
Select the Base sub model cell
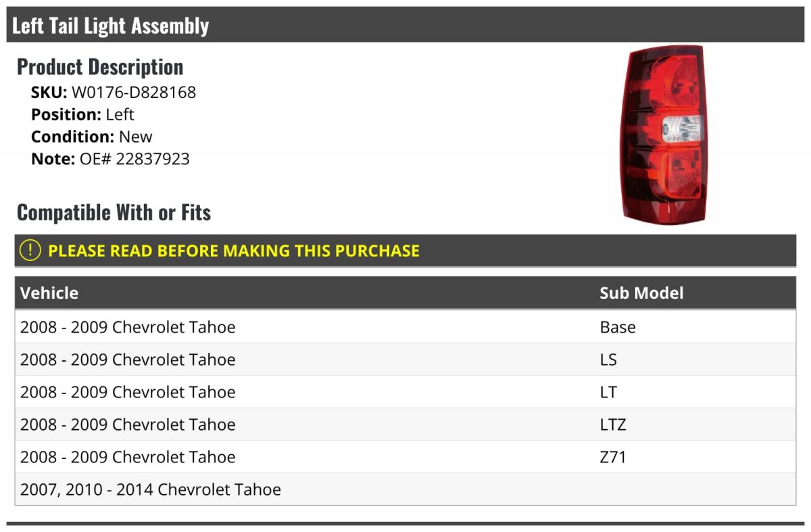coord(618,327)
